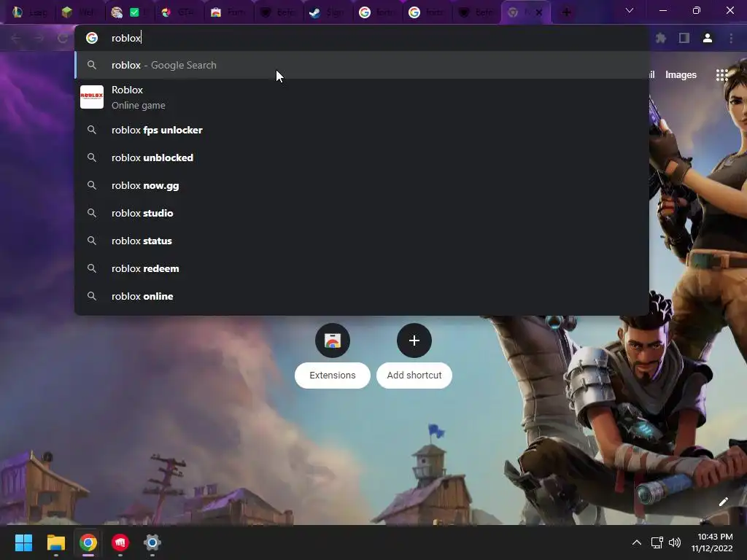Open the tab search chevron

click(x=630, y=10)
